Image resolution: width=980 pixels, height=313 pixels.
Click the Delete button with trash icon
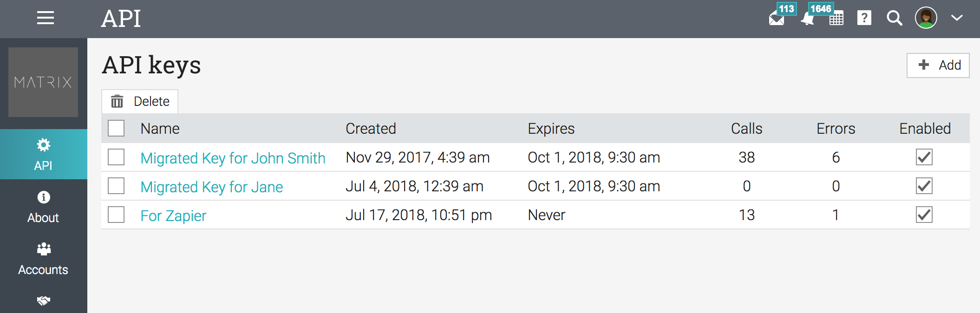(140, 101)
